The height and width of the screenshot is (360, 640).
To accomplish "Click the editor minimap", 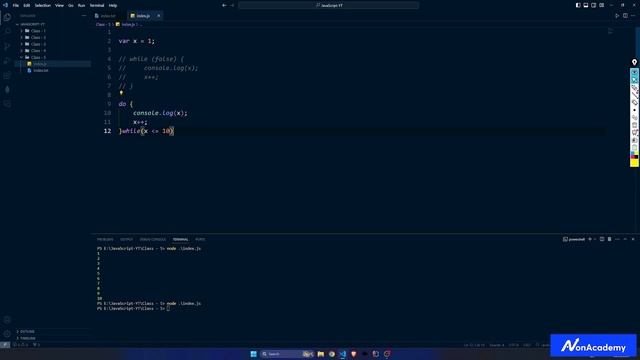I will (610, 31).
